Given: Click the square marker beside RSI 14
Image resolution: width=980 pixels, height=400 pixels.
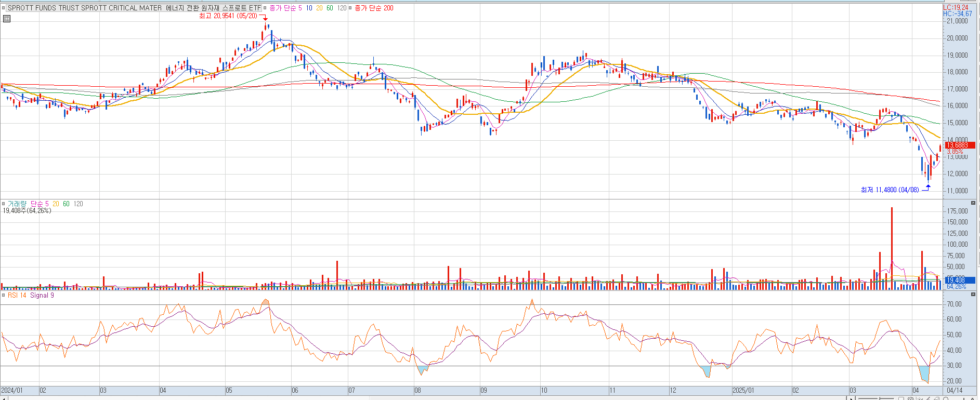Looking at the screenshot, I should coord(4,295).
